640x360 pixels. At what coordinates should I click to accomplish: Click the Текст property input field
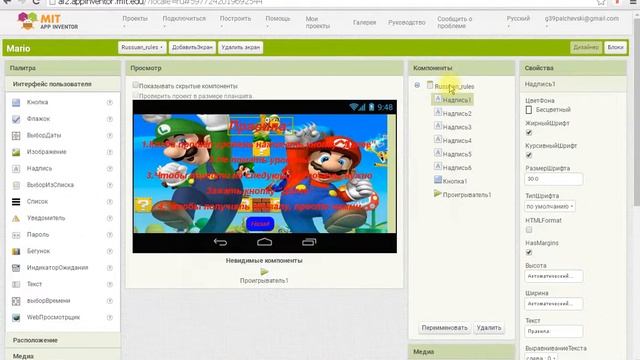tap(553, 331)
